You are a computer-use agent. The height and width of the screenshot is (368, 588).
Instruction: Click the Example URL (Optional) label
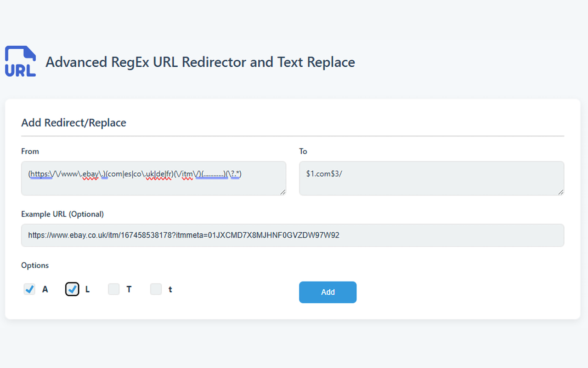click(x=62, y=214)
